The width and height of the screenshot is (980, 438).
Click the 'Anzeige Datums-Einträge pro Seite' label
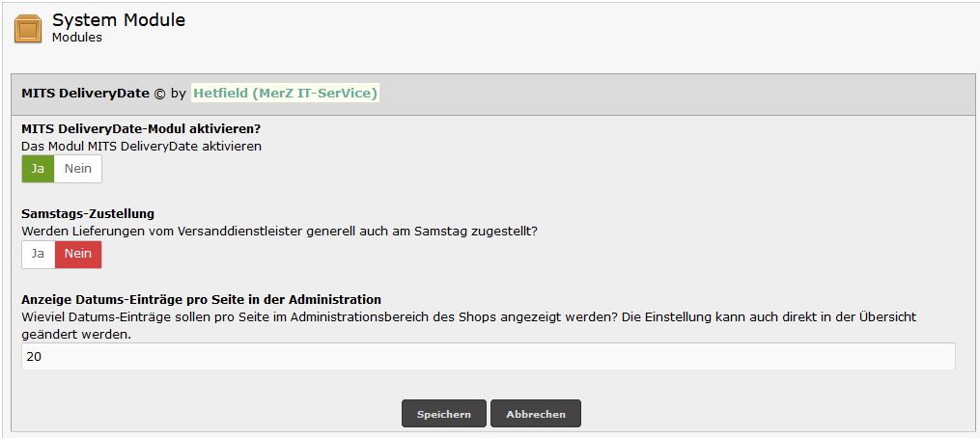(x=201, y=299)
